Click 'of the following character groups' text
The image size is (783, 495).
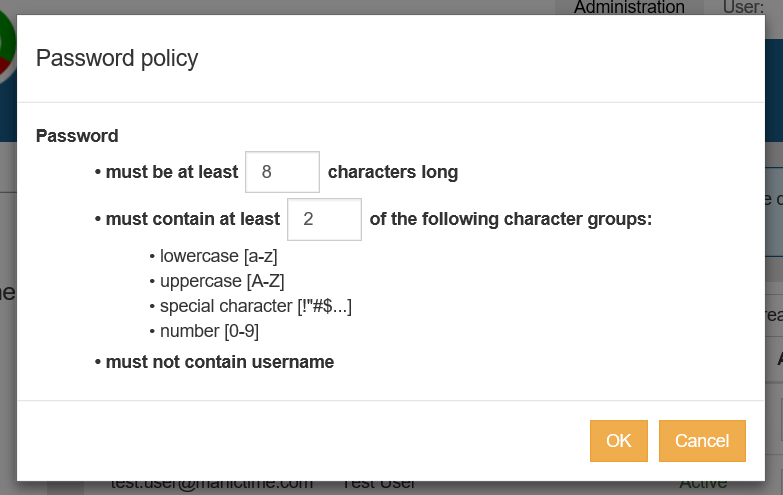coord(511,219)
